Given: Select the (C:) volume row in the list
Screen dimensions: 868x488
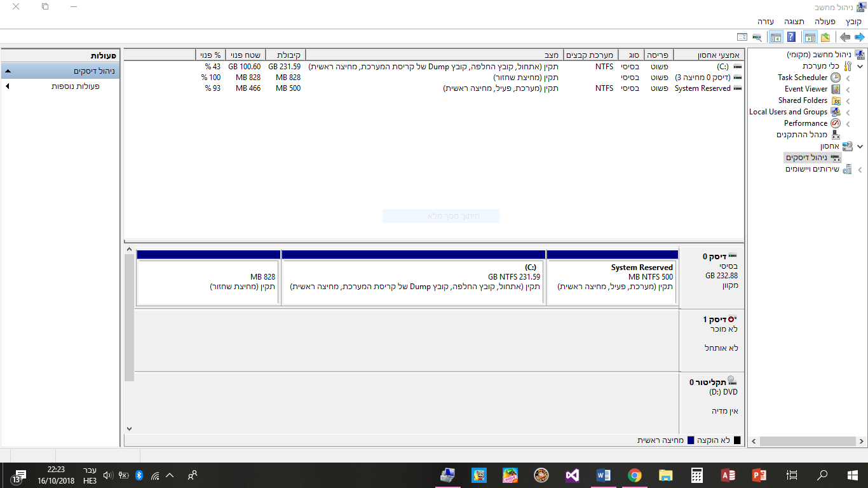Looking at the screenshot, I should point(433,66).
